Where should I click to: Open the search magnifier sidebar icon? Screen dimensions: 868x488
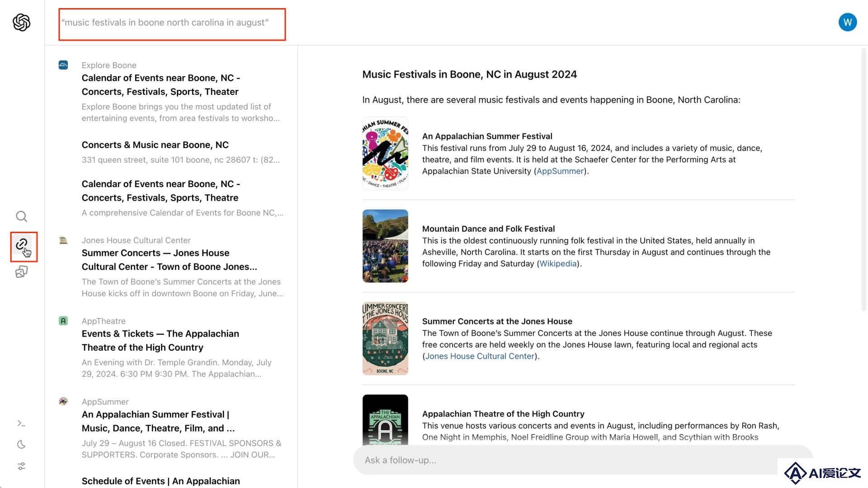coord(22,216)
